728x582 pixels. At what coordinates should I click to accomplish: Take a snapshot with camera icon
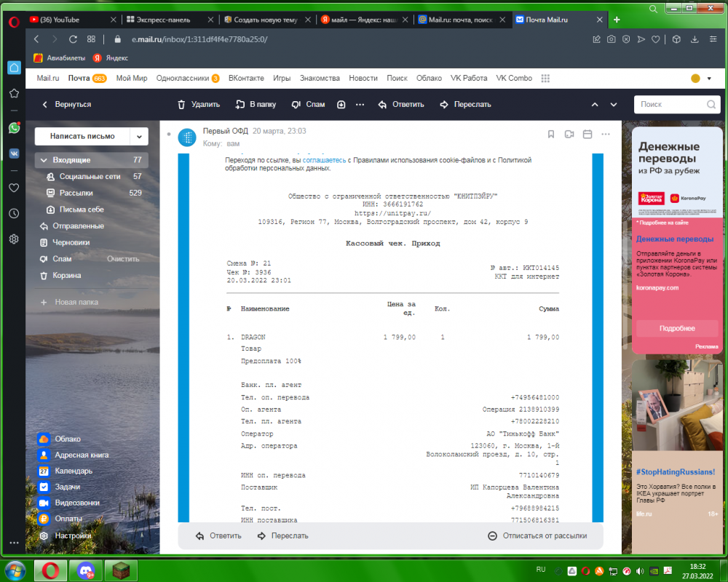tap(612, 39)
